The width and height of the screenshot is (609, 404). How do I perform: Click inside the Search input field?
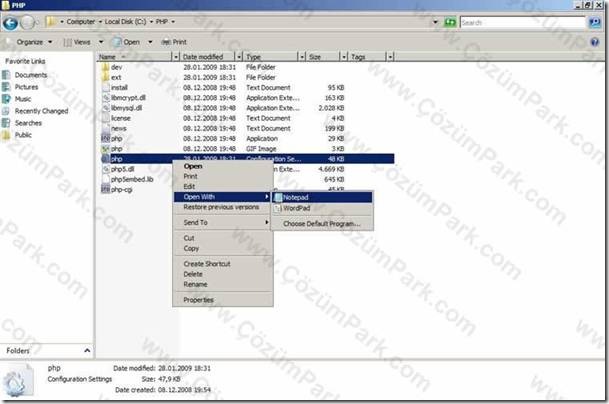pos(522,23)
